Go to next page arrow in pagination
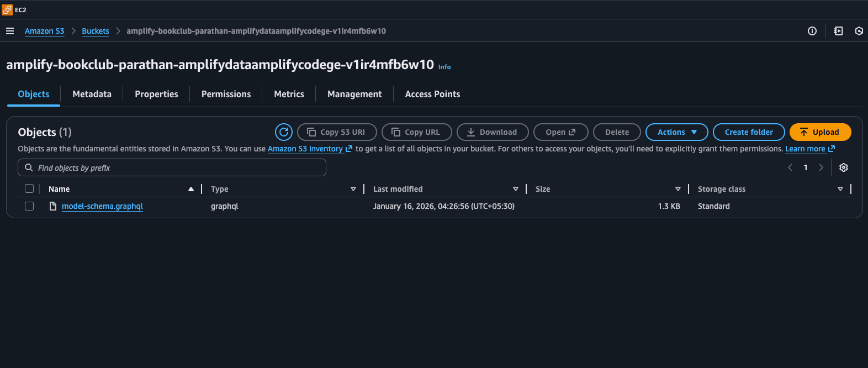Screen dimensions: 868x368 tap(821, 167)
